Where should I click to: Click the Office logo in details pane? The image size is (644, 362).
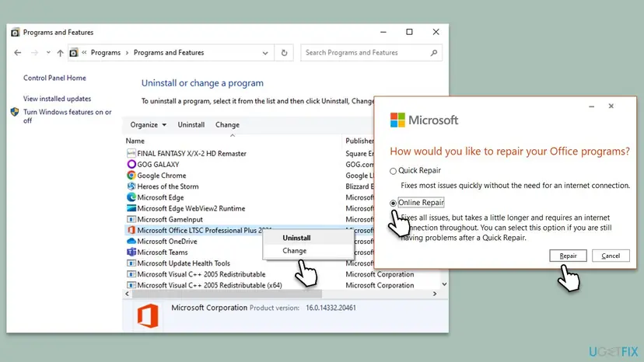click(x=148, y=315)
